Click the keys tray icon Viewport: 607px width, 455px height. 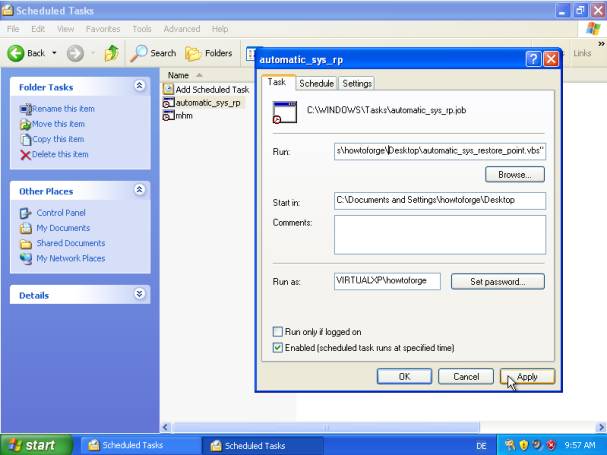(x=510, y=445)
